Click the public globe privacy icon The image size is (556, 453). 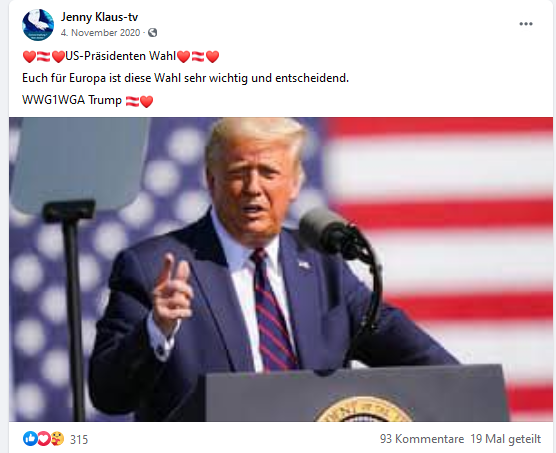click(x=152, y=33)
